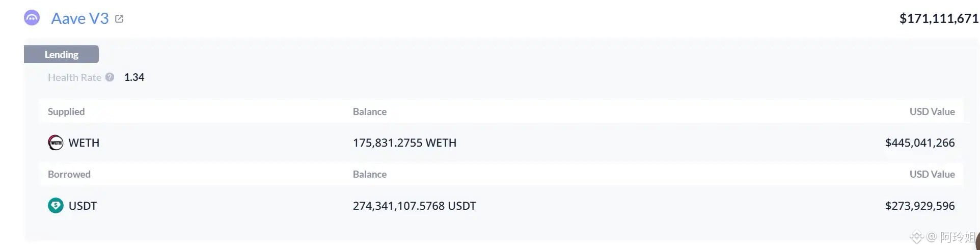Click the 175,831.2755 WETH balance
The image size is (980, 250).
pyautogui.click(x=404, y=143)
